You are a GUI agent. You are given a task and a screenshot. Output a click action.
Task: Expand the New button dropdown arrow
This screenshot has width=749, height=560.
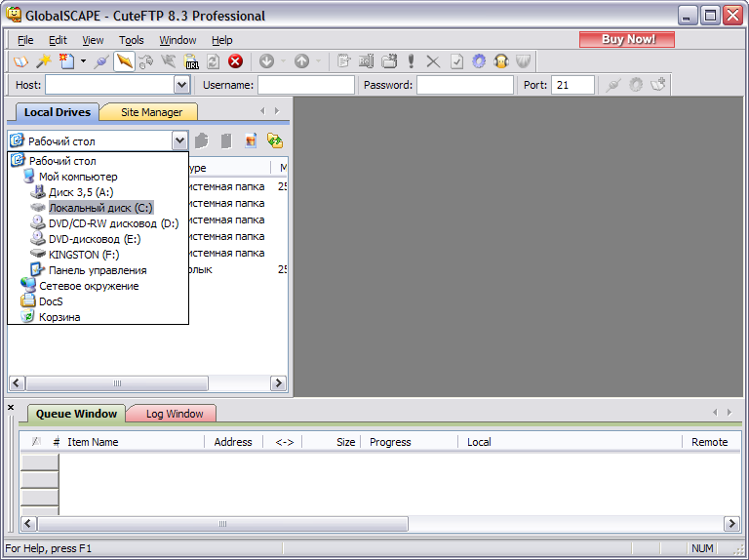(x=83, y=61)
